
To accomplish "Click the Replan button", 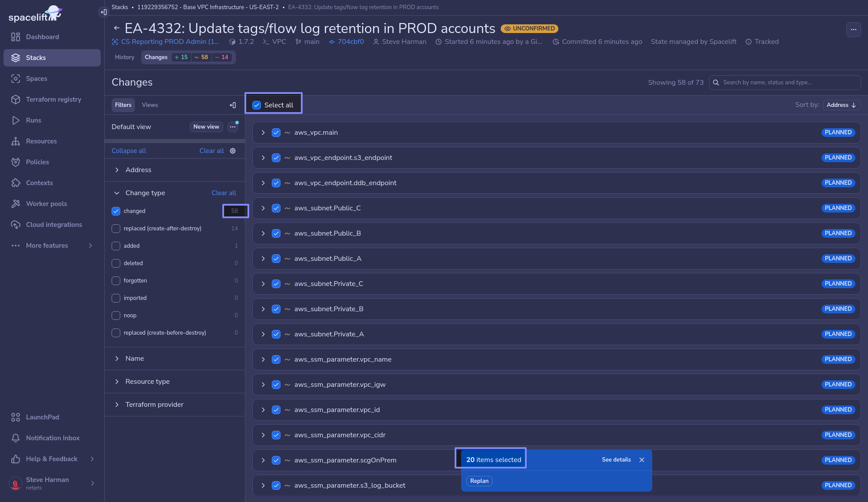I will click(x=479, y=481).
